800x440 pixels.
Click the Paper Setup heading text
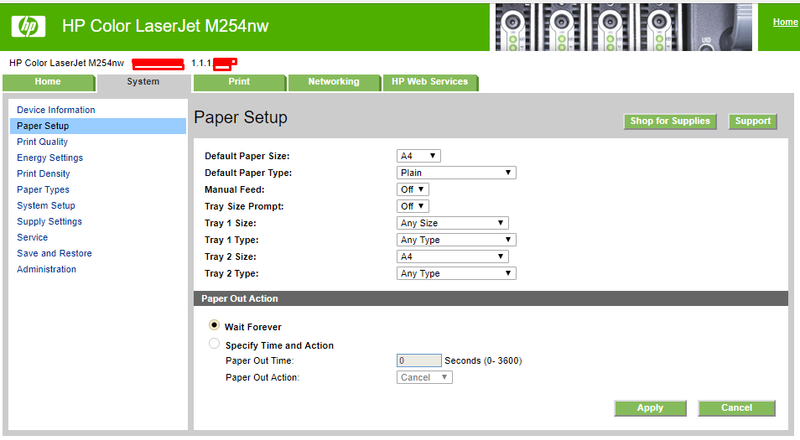241,117
